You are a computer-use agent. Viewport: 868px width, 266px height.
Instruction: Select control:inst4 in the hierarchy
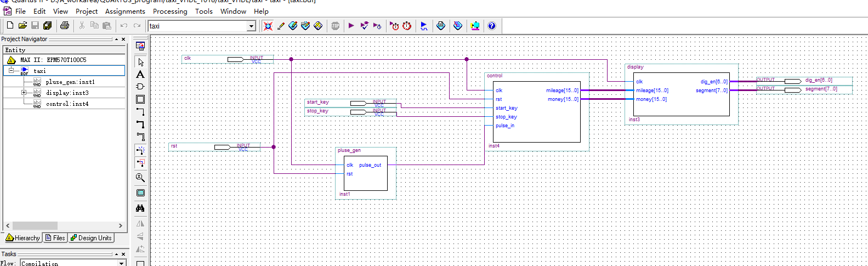tap(67, 104)
